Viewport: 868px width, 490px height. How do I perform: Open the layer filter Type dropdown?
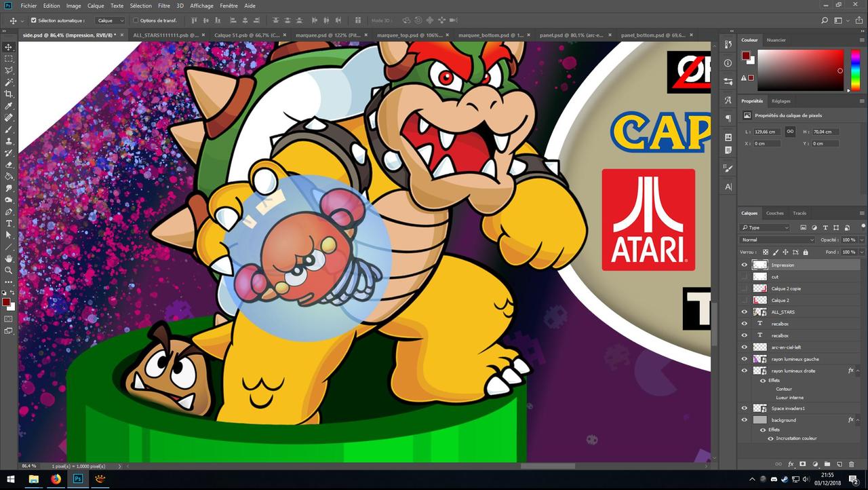coord(766,227)
